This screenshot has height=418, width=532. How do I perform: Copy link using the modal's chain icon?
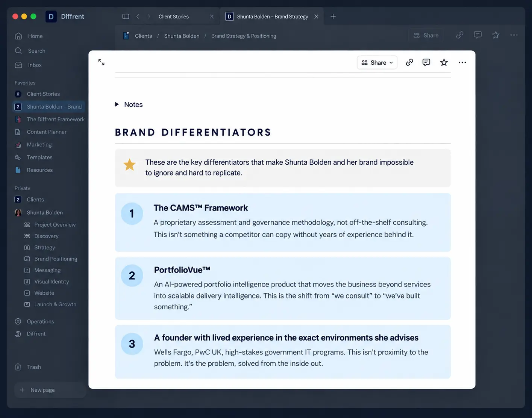coord(409,62)
